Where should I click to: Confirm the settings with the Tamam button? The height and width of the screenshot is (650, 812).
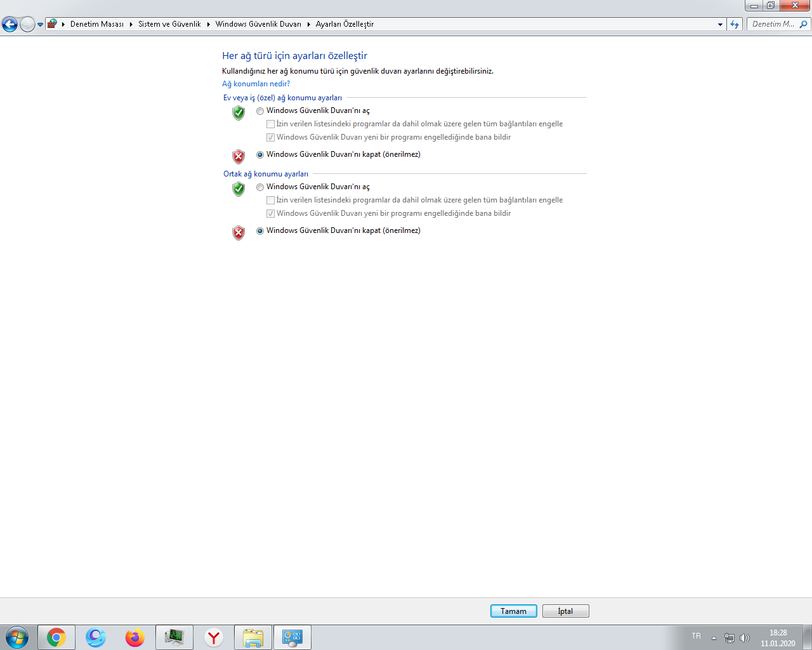[514, 611]
